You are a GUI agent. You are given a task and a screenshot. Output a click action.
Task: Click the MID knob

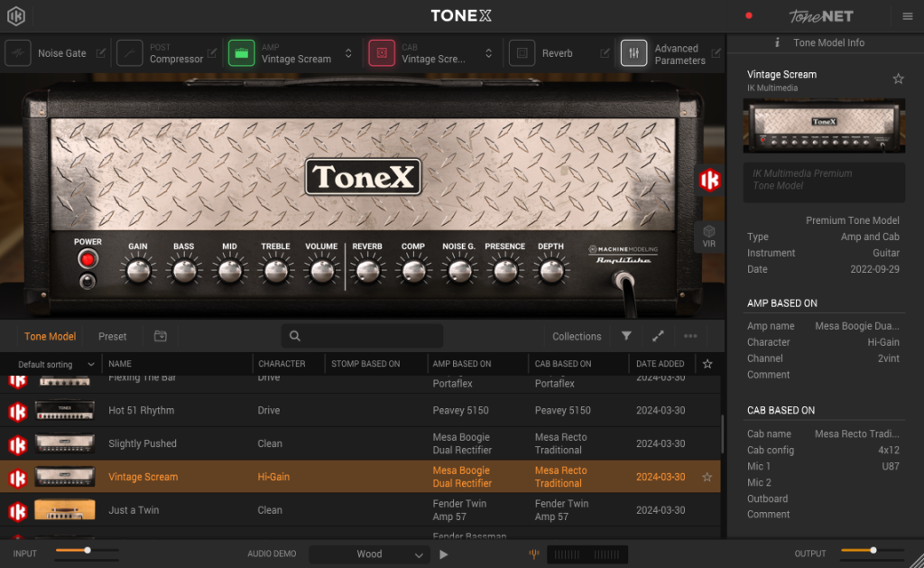click(230, 271)
